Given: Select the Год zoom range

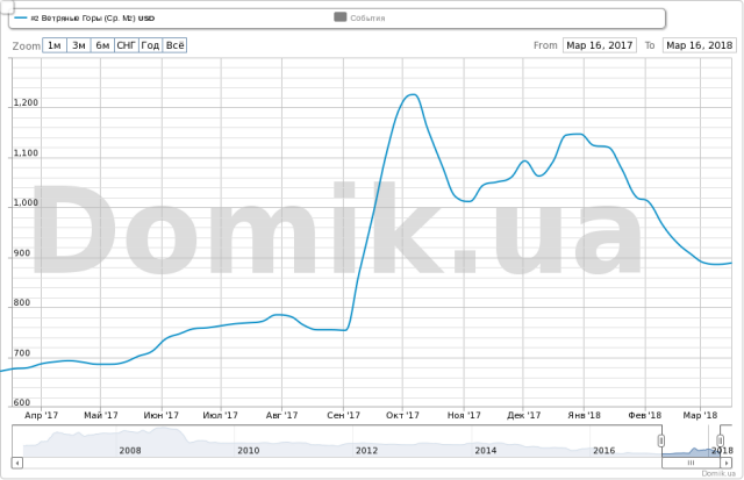Looking at the screenshot, I should pos(150,46).
